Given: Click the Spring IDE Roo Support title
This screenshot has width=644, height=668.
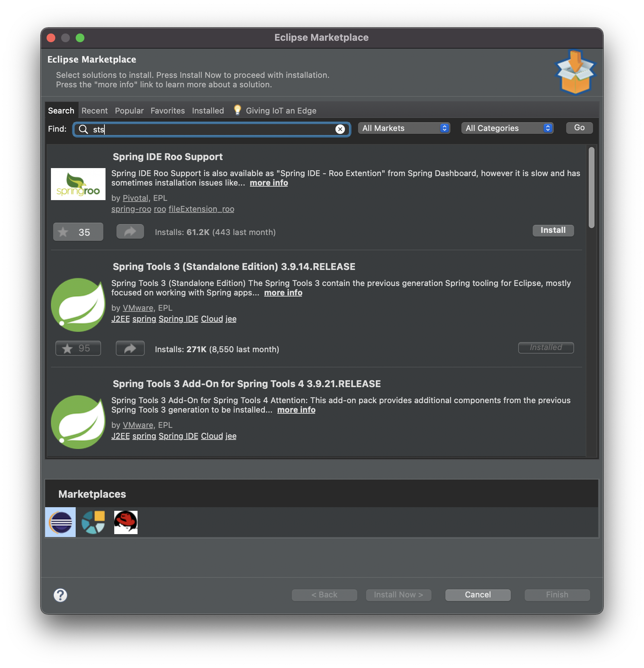Looking at the screenshot, I should 168,157.
